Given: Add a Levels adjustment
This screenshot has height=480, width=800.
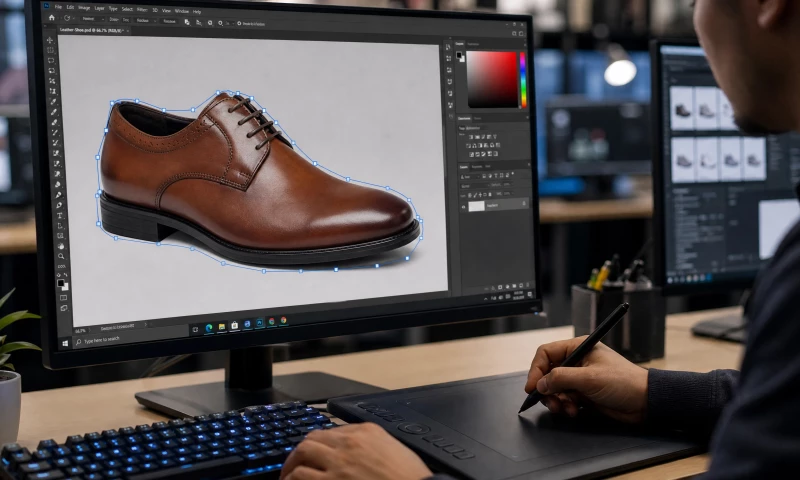Looking at the screenshot, I should point(477,137).
